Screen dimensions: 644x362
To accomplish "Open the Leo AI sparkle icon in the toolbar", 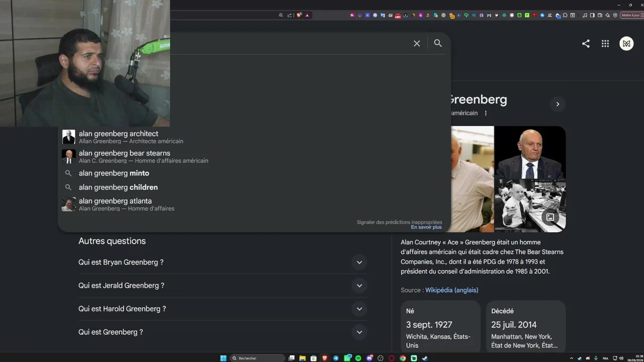I will [607, 15].
